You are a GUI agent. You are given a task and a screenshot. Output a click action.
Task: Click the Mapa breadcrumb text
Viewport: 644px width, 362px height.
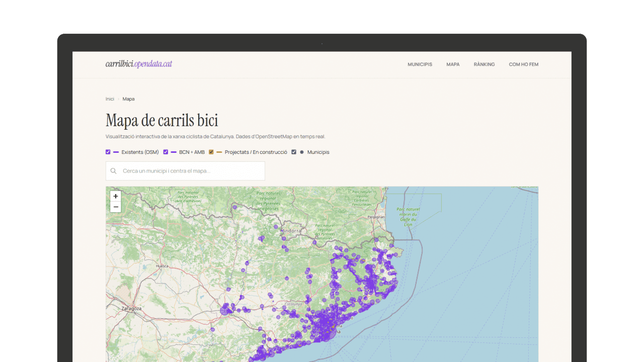[128, 99]
